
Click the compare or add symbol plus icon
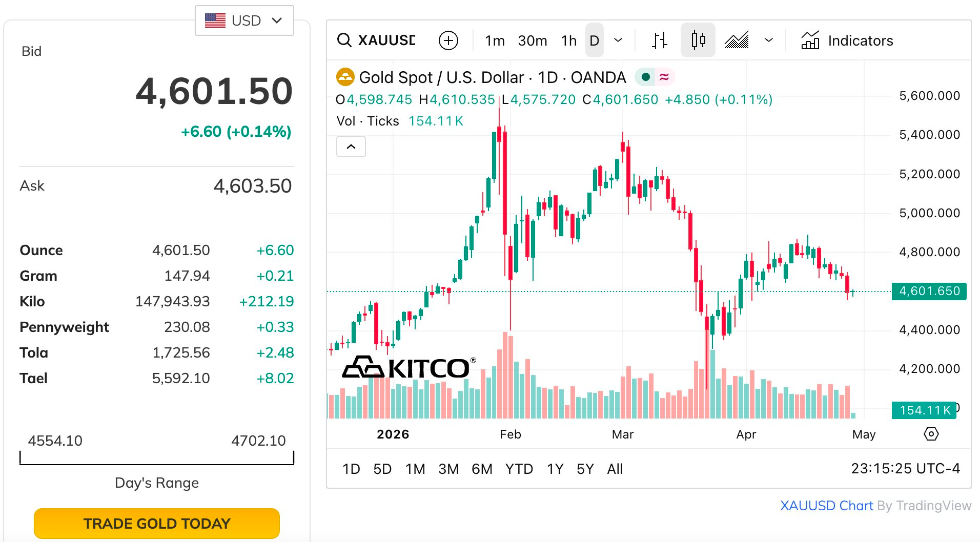point(448,40)
